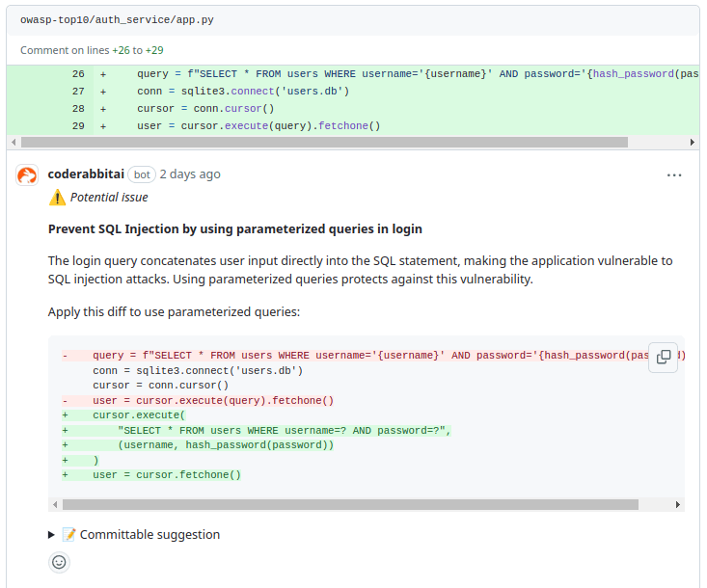Click the 'bot' badge next to coderabbitai

coord(142,174)
